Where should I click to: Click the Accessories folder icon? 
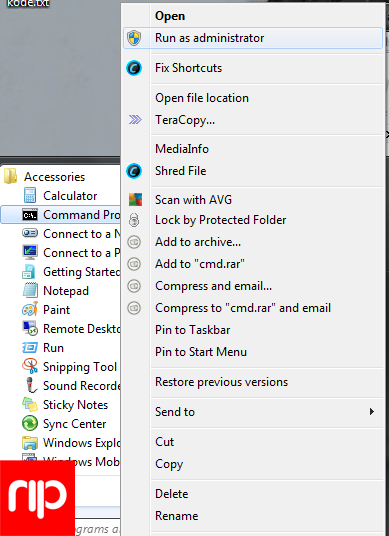[11, 176]
